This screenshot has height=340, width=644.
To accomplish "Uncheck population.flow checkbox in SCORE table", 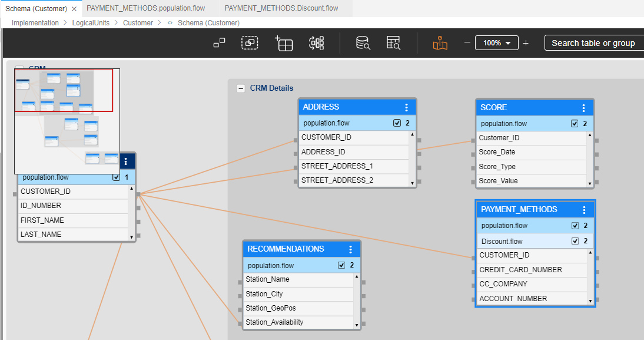I will [x=575, y=124].
